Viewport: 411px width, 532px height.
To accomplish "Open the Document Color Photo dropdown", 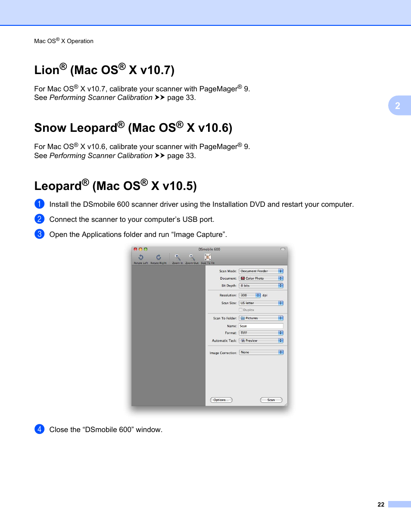I will tap(261, 278).
